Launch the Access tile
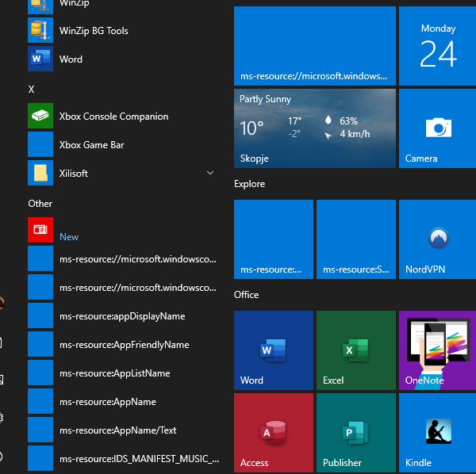The height and width of the screenshot is (474, 476). [274, 433]
